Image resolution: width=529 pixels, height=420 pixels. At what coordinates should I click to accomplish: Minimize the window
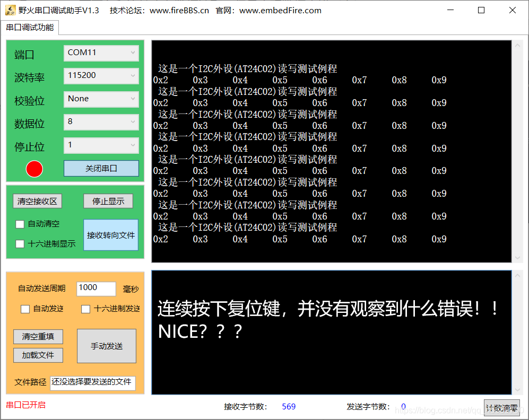click(450, 10)
